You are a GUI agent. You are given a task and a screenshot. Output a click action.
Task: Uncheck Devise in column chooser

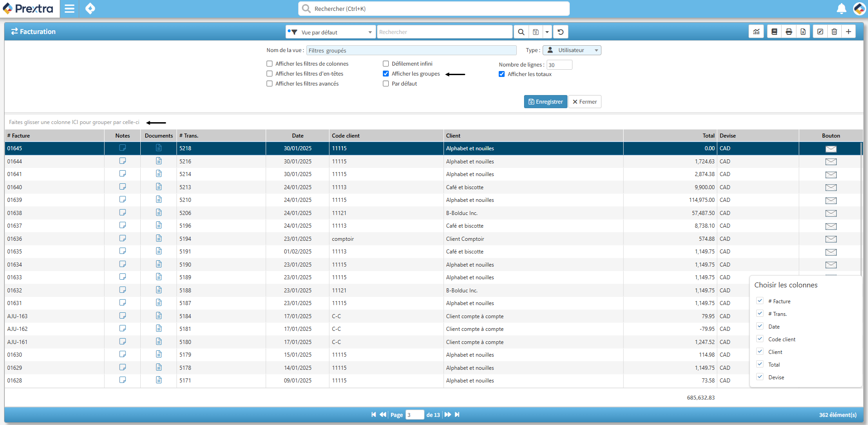(x=760, y=377)
